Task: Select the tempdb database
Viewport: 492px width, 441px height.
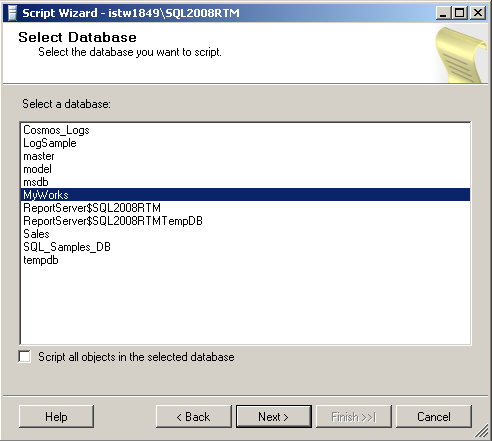Action: pyautogui.click(x=245, y=260)
